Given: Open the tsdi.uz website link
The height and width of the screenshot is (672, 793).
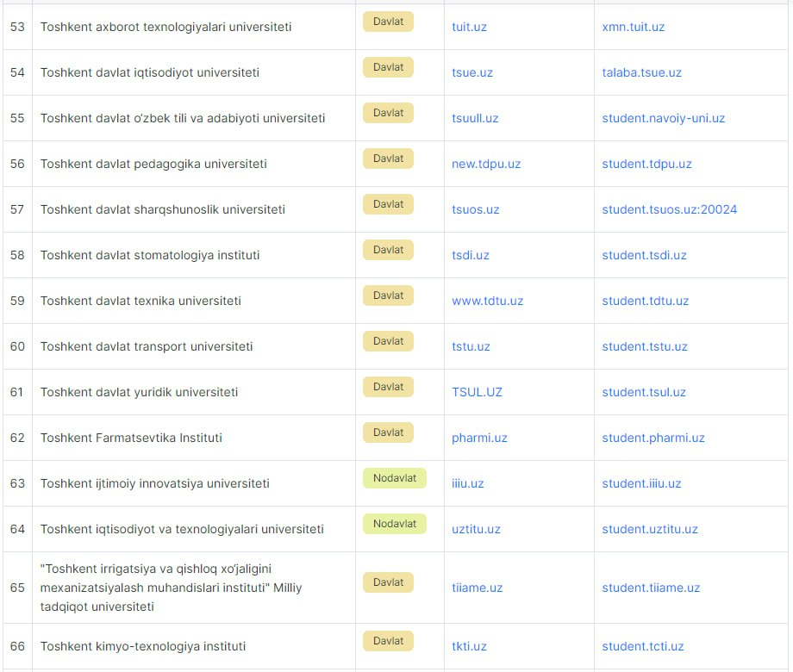Looking at the screenshot, I should tap(471, 255).
